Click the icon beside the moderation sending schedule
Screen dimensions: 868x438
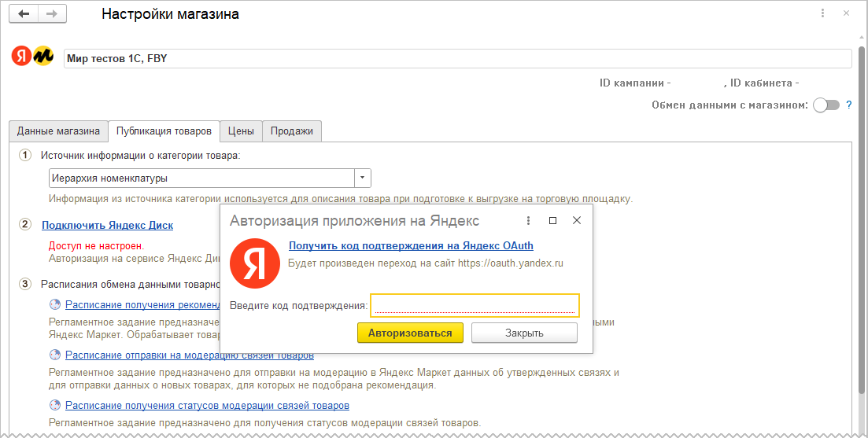54,355
